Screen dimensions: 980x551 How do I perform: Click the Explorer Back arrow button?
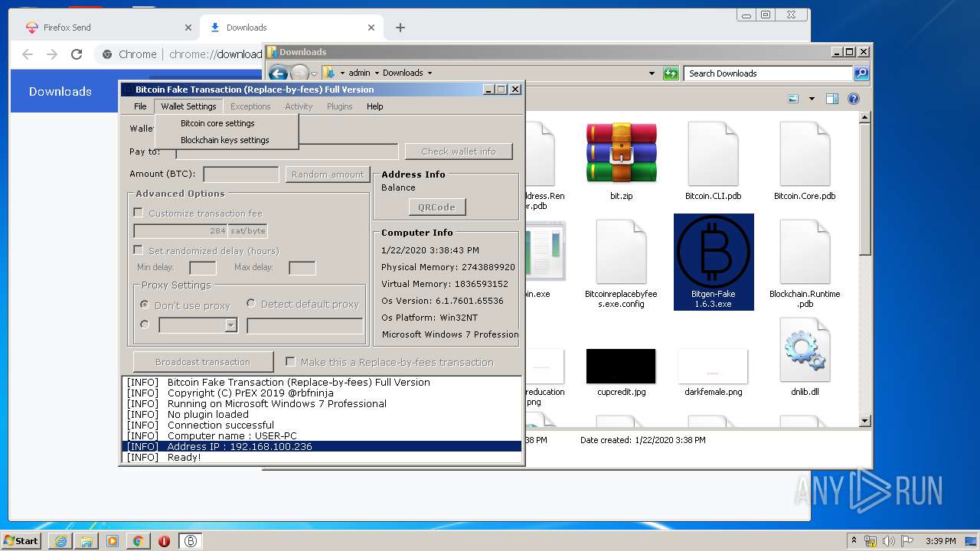[278, 73]
